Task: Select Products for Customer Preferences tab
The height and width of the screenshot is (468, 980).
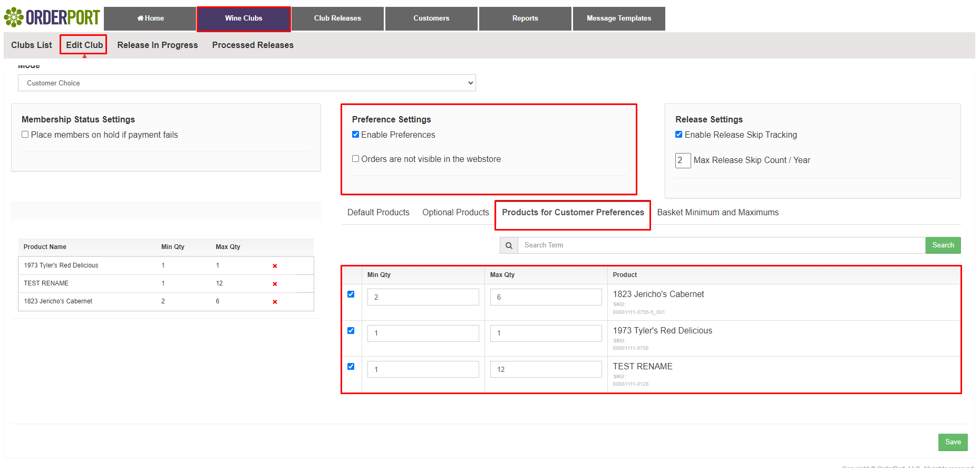Action: 573,212
